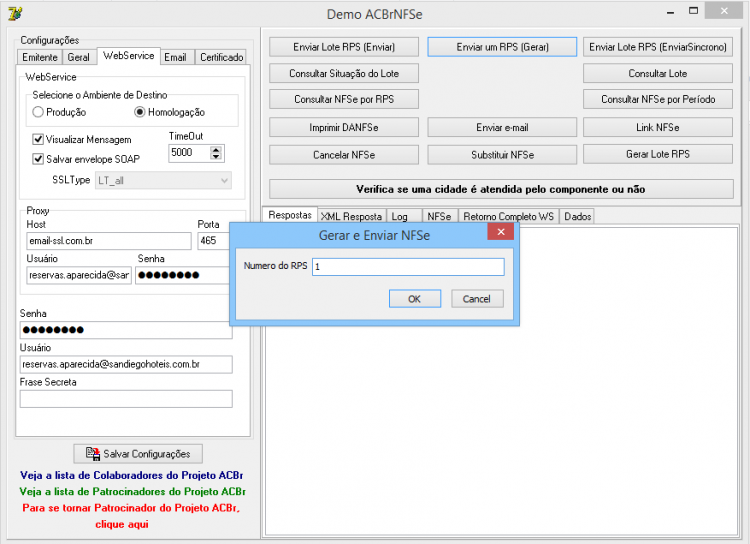Click the Proxy Senha password field

click(x=182, y=275)
